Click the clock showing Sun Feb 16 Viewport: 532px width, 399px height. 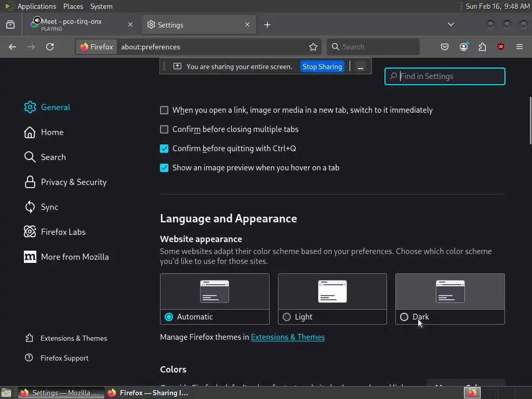497,6
